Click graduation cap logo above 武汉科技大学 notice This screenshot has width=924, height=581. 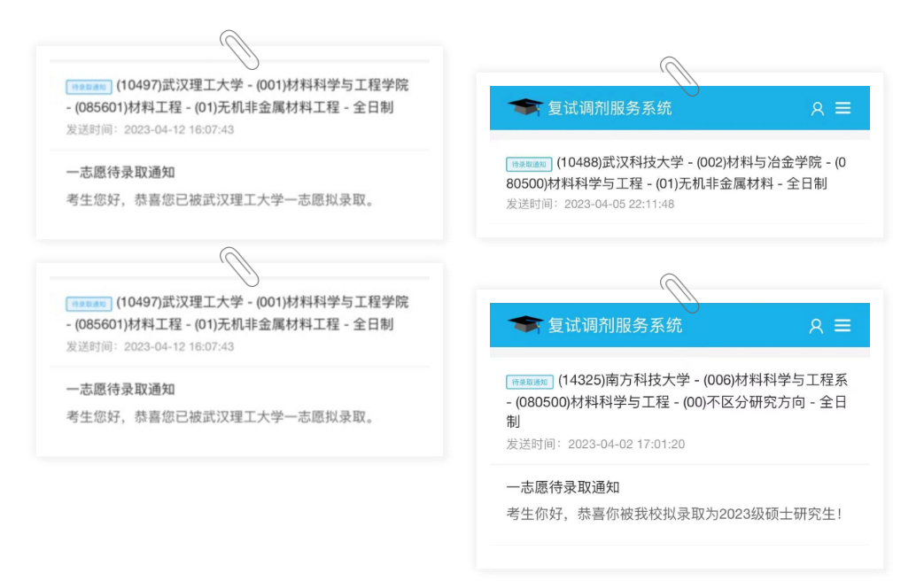coord(524,108)
